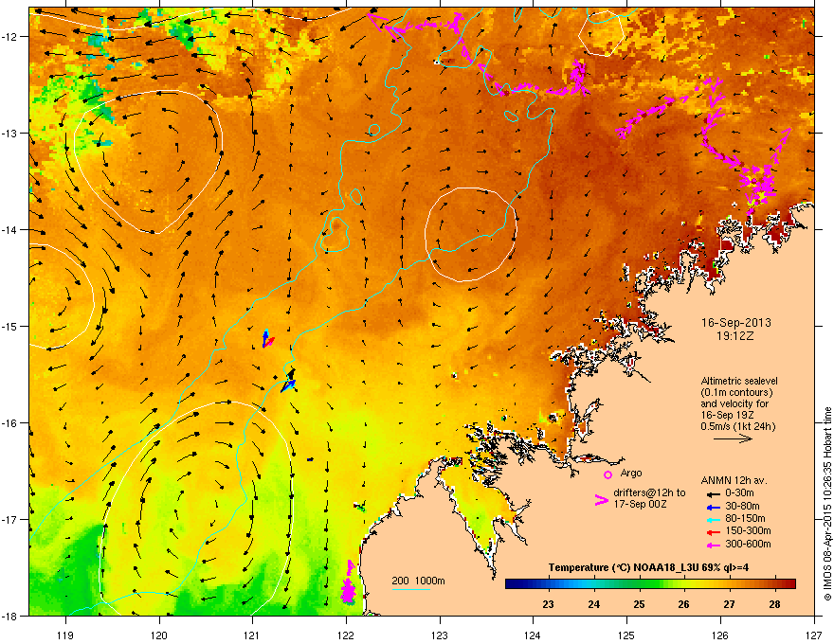The height and width of the screenshot is (644, 834).
Task: Click the magenta Argo circle legend symbol
Action: point(607,474)
